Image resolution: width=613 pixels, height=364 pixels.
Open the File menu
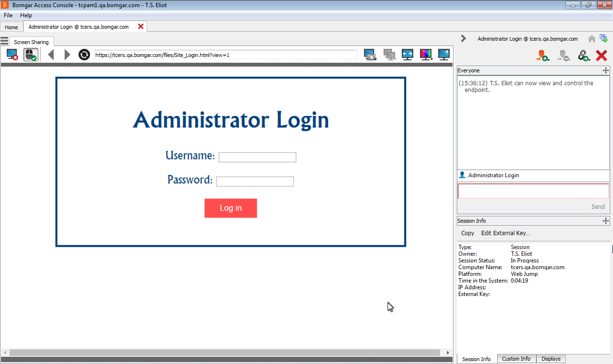pyautogui.click(x=8, y=15)
